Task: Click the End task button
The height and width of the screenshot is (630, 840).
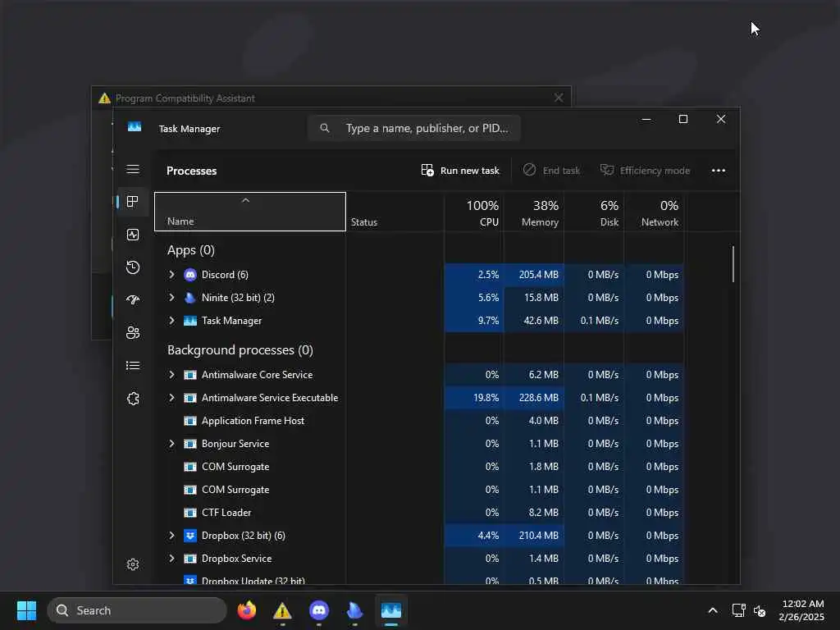Action: 551,171
